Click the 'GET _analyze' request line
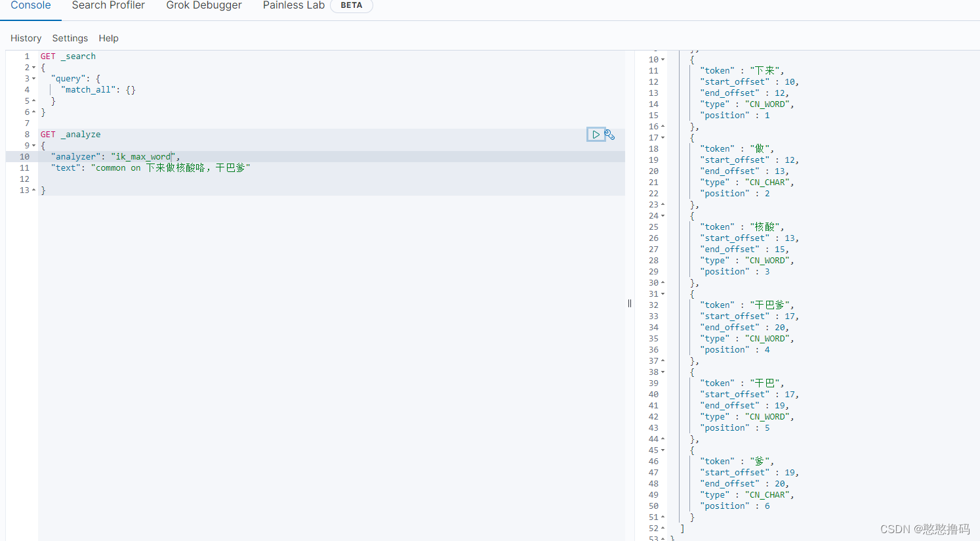This screenshot has width=980, height=541. [x=71, y=135]
